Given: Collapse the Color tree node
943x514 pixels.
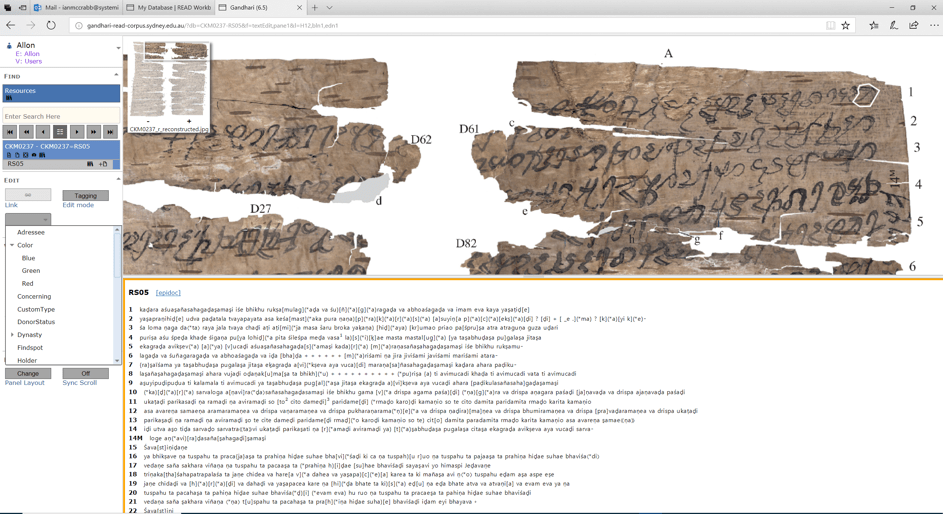Looking at the screenshot, I should 12,245.
